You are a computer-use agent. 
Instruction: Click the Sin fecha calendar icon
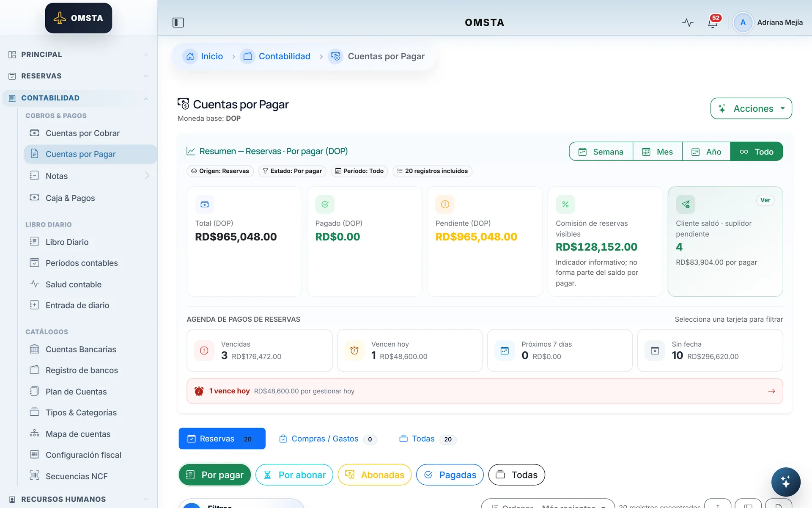(x=655, y=351)
